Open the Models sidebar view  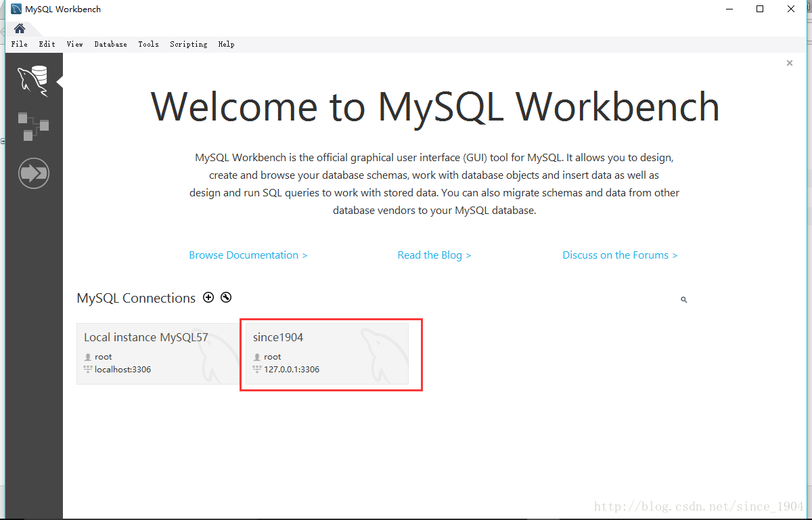coord(33,126)
